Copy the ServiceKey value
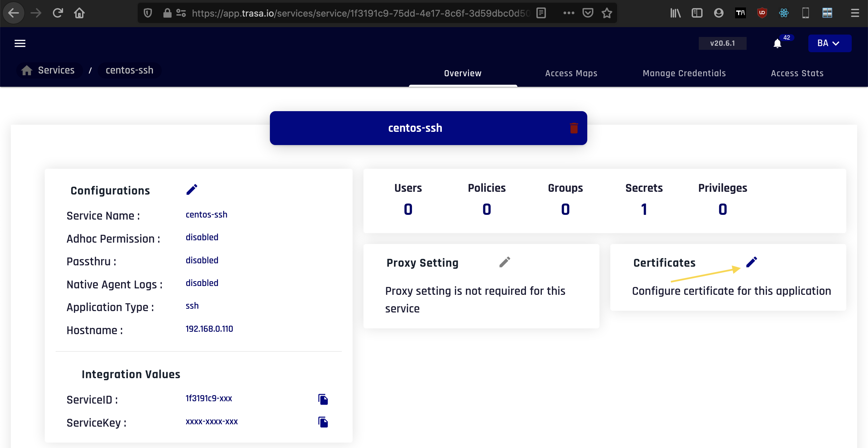 (323, 422)
